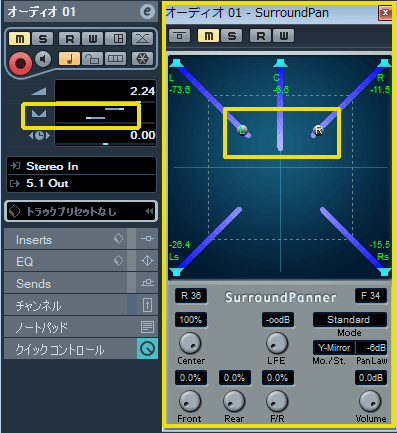Click the track preset arrows icon
Viewport: 397px width, 433px height.
point(150,211)
